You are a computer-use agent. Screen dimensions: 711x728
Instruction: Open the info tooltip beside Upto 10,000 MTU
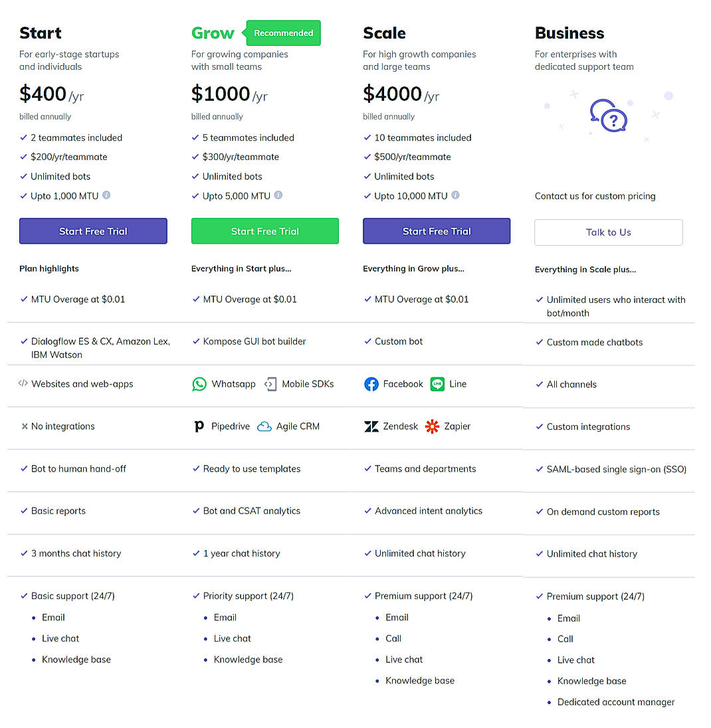click(455, 195)
